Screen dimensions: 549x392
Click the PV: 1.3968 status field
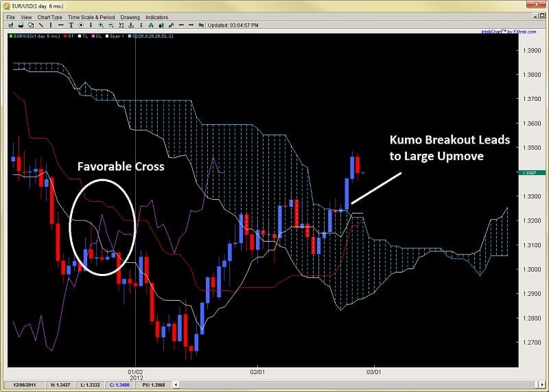153,384
